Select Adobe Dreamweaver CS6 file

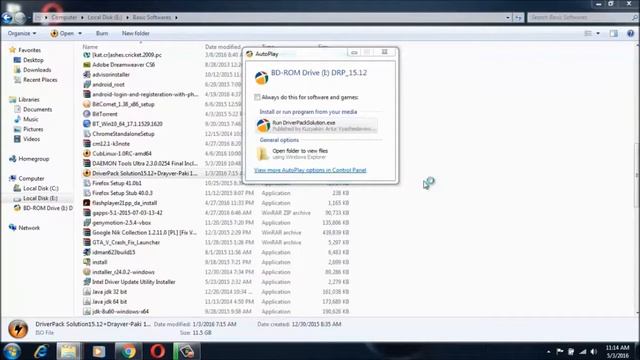[123, 64]
